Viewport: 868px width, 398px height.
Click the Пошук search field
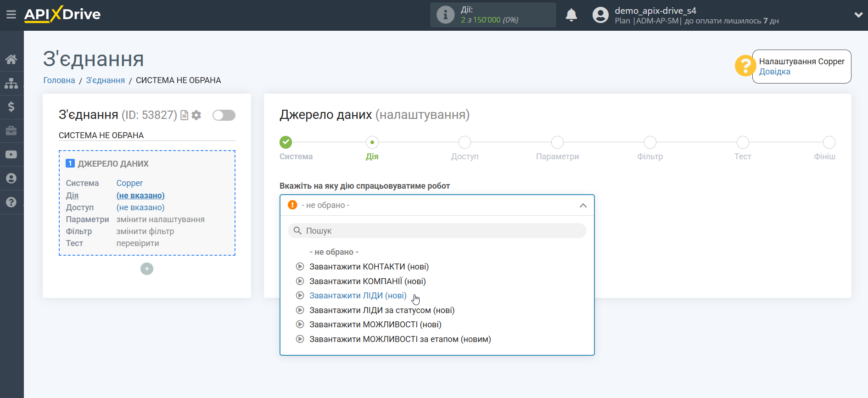pyautogui.click(x=437, y=231)
